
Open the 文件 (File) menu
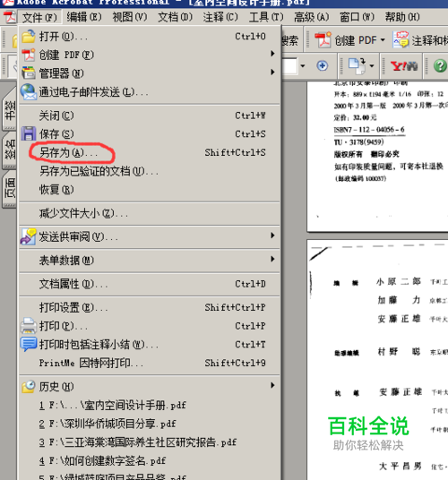39,17
